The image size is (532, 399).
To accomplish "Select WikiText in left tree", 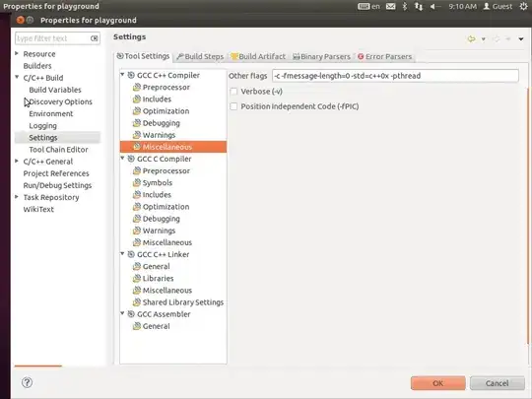I will click(38, 209).
